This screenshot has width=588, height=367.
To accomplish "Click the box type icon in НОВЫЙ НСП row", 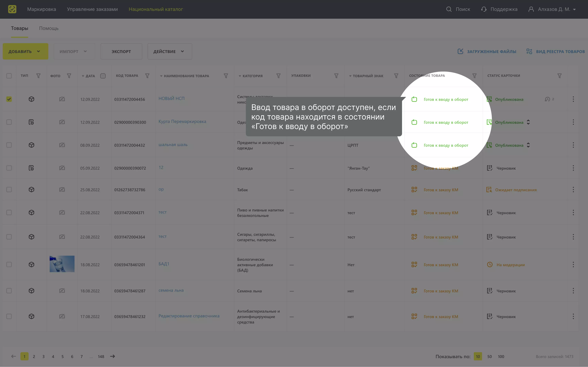I will point(31,99).
